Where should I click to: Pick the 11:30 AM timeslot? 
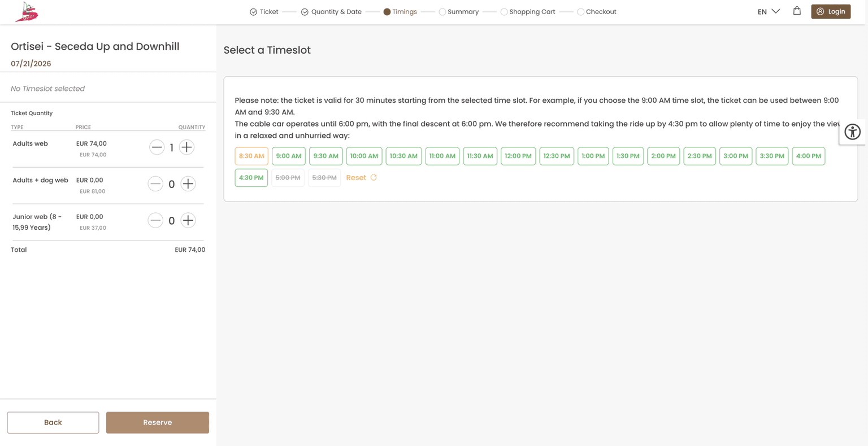point(480,156)
